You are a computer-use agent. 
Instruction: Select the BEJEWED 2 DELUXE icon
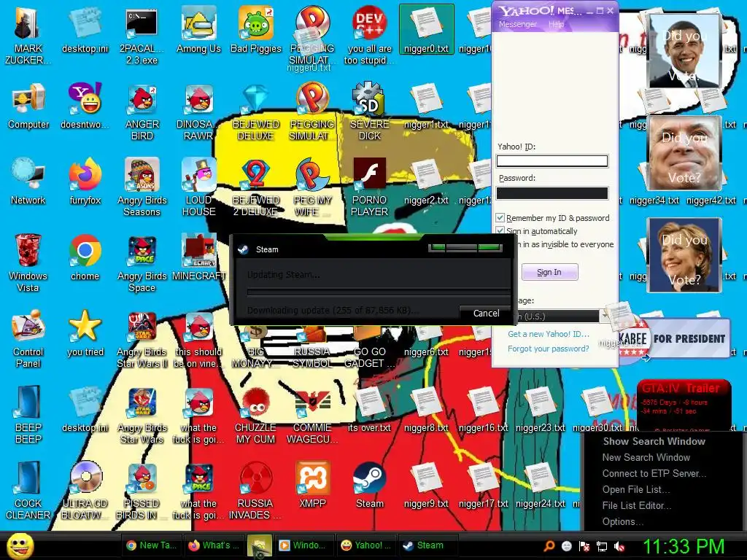click(256, 187)
